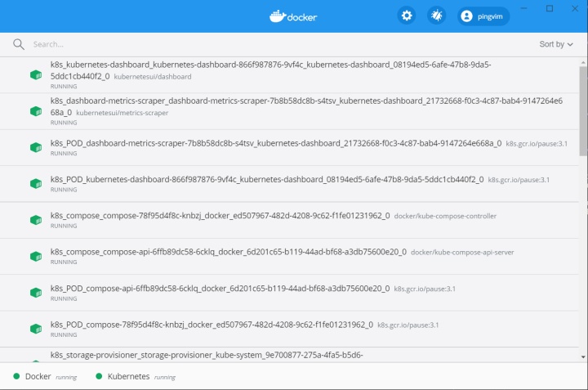Screen dimensions: 588x390
Task: Open the pingvim account menu
Action: (x=483, y=16)
